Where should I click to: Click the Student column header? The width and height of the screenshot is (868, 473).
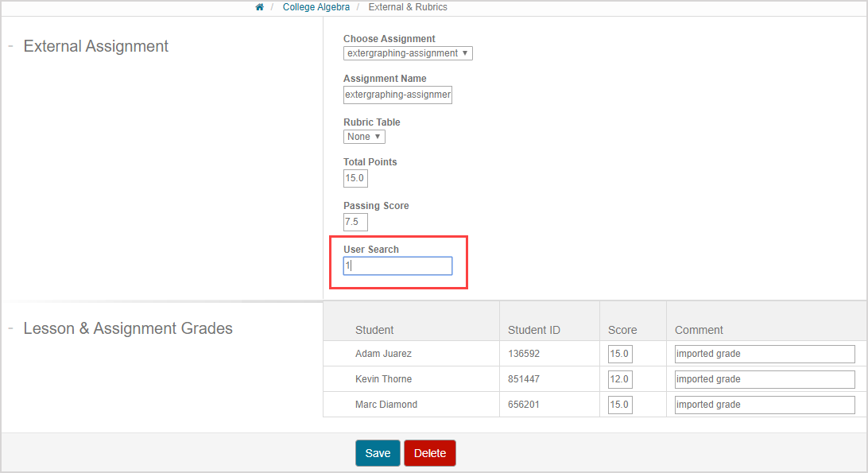click(374, 330)
